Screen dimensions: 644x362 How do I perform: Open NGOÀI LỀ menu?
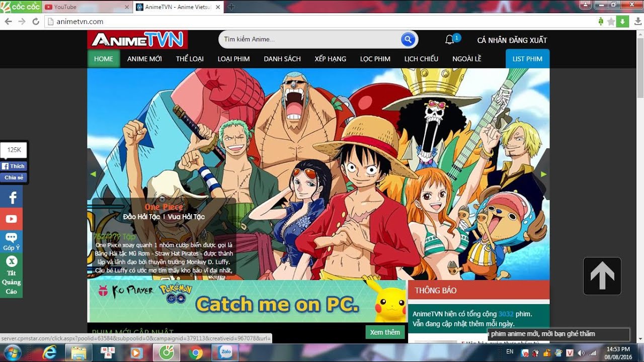tap(467, 59)
